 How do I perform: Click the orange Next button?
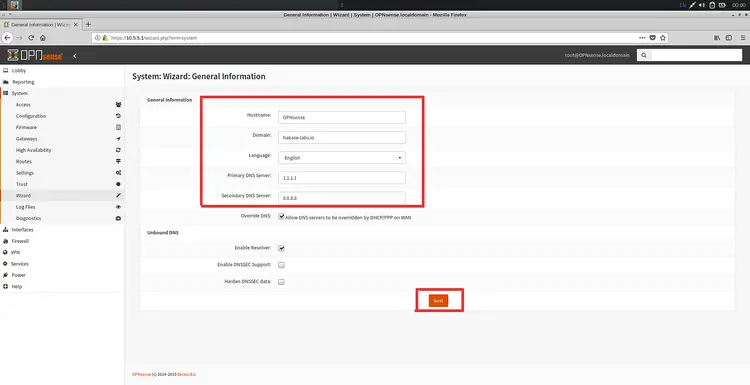(438, 301)
